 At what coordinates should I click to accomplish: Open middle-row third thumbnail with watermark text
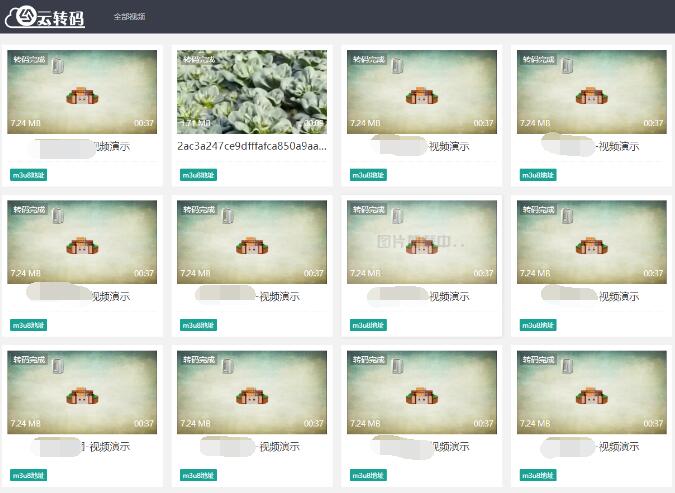421,241
